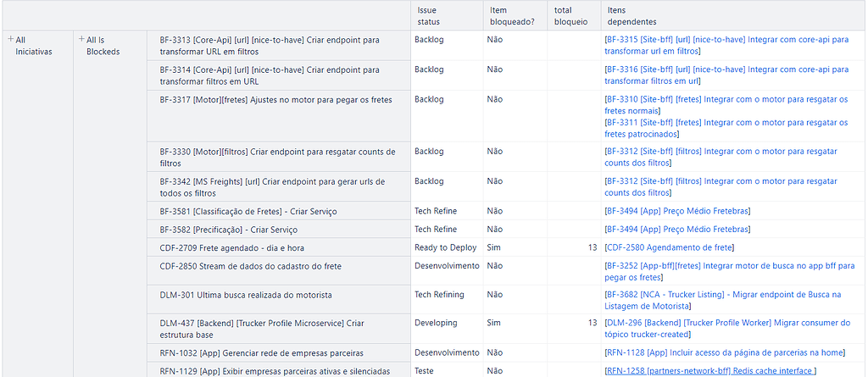Screen dimensions: 868x377
Task: Open BF-3312 link in the BF-3342 row
Action: (721, 186)
